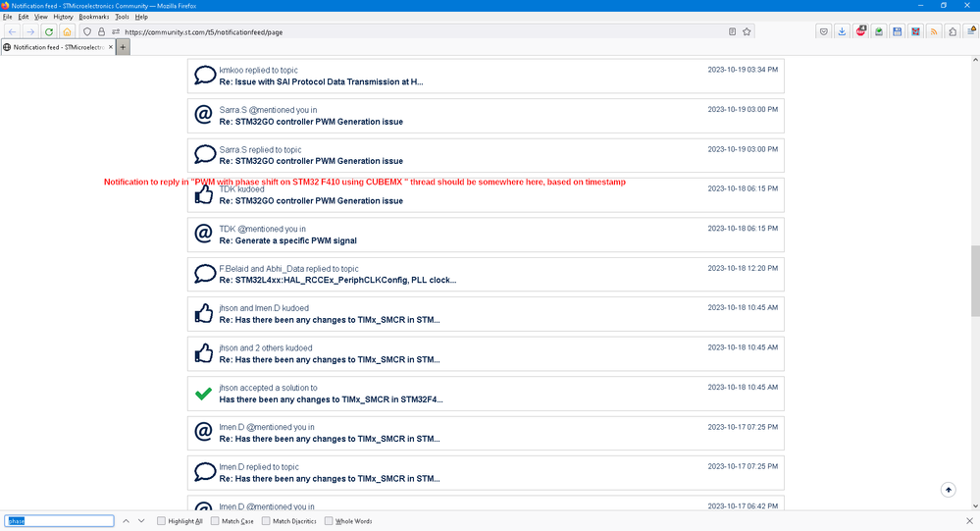
Task: Show site security padlock information
Action: [x=101, y=31]
